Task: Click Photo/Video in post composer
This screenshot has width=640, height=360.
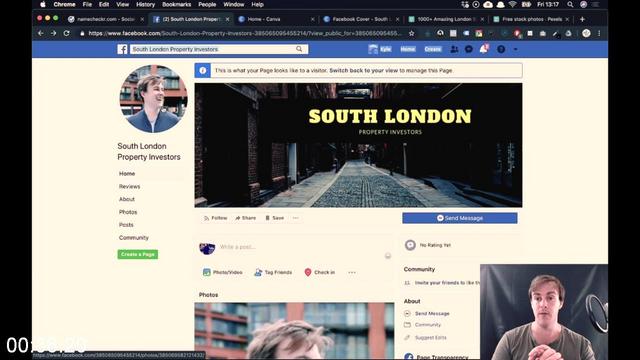Action: 222,272
